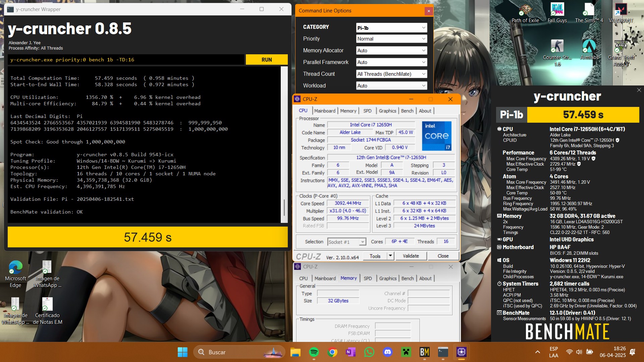This screenshot has width=644, height=362.
Task: Open Path of Exile desktop shortcut
Action: pos(525,13)
